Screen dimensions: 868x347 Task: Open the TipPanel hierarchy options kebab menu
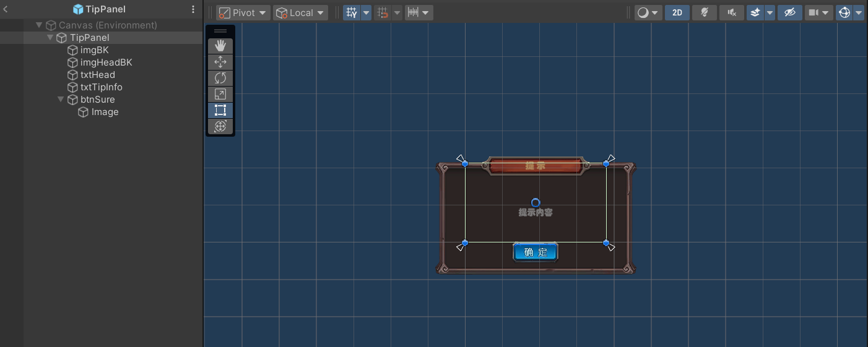tap(193, 9)
